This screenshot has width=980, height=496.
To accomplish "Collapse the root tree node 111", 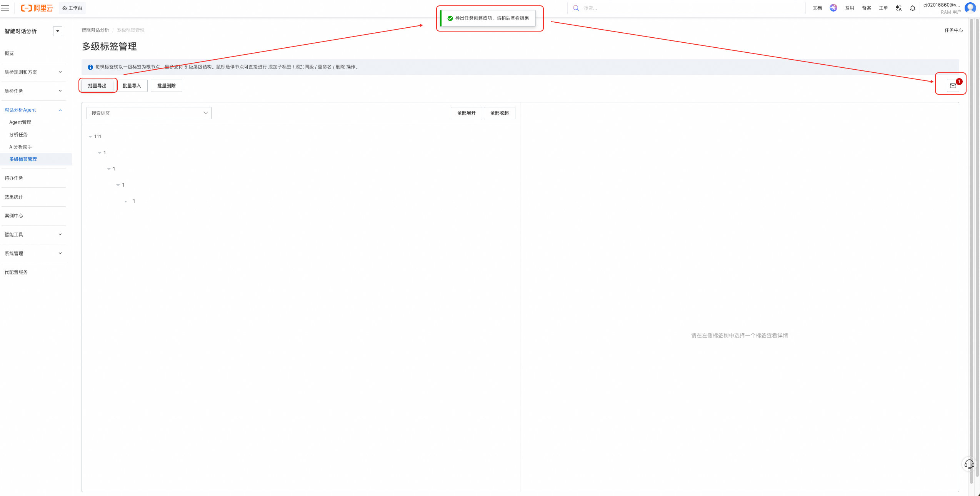I will click(x=90, y=137).
